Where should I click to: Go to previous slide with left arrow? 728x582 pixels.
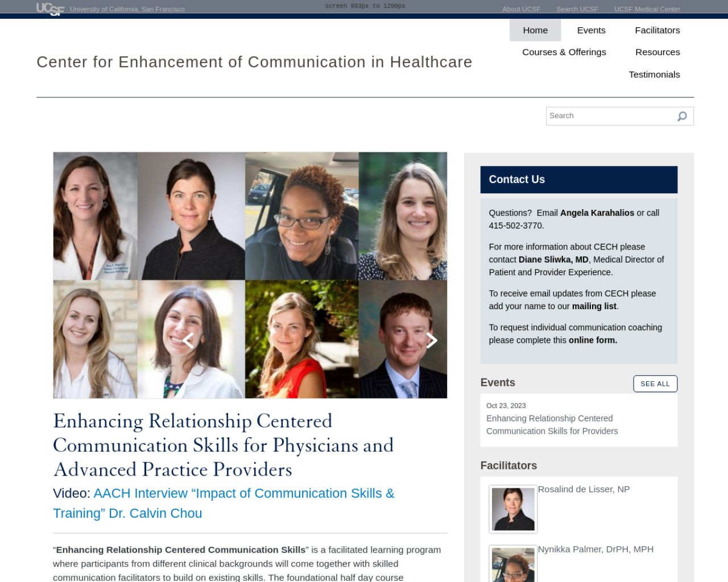tap(188, 340)
